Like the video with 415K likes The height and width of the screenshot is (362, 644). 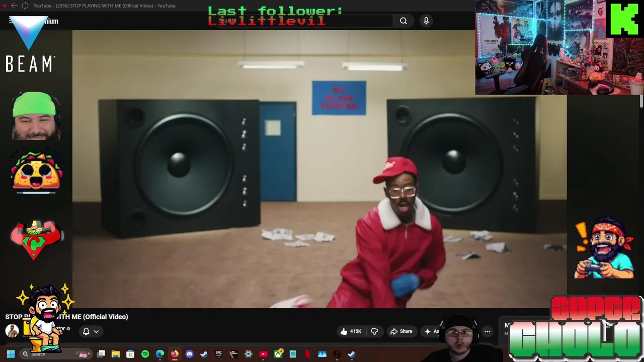pos(351,331)
